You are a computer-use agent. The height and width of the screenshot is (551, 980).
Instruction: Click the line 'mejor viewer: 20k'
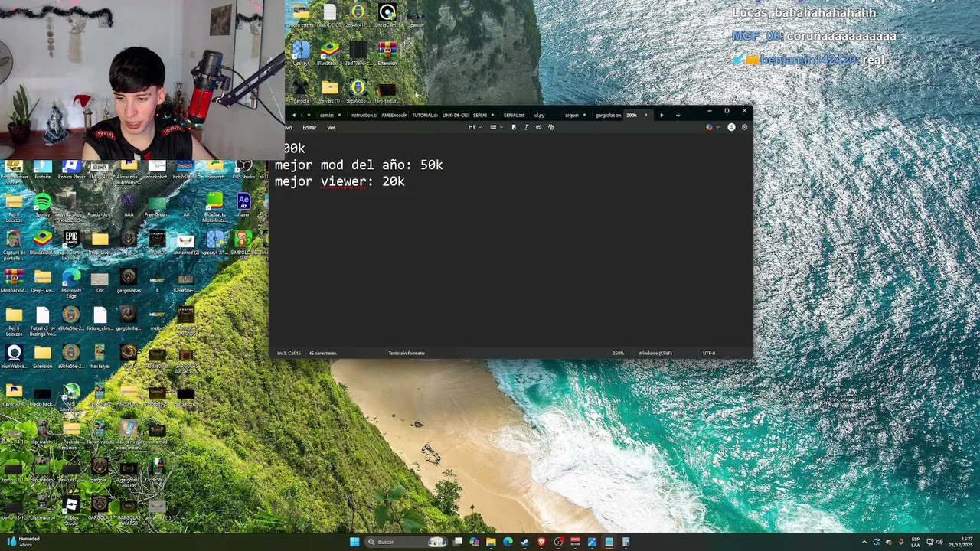(x=339, y=181)
